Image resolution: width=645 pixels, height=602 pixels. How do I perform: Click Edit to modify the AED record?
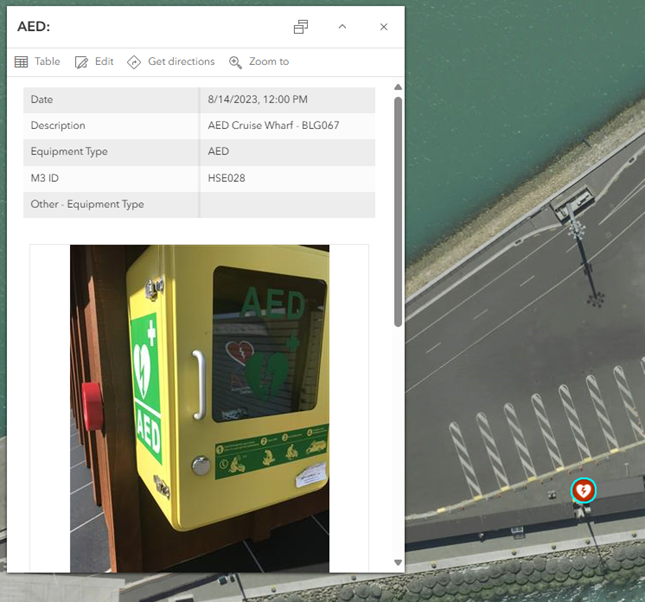(x=95, y=62)
